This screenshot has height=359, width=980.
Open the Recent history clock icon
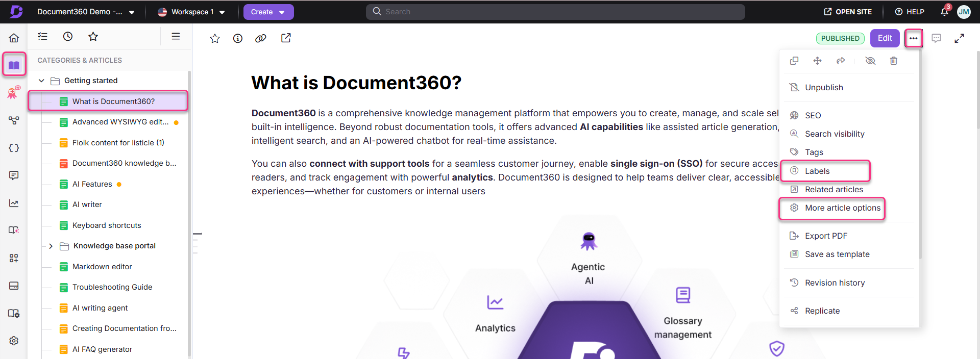tap(68, 36)
